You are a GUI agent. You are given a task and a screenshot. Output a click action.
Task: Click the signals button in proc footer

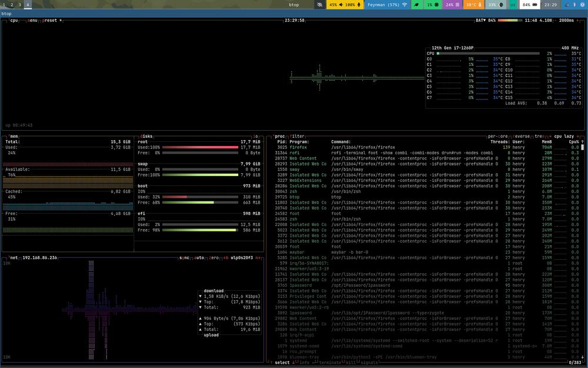(x=369, y=362)
